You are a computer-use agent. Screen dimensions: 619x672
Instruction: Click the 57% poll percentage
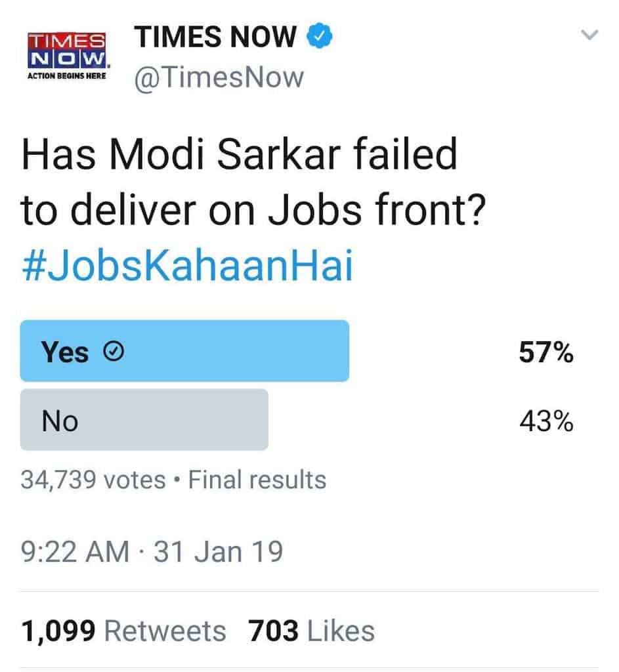point(545,353)
